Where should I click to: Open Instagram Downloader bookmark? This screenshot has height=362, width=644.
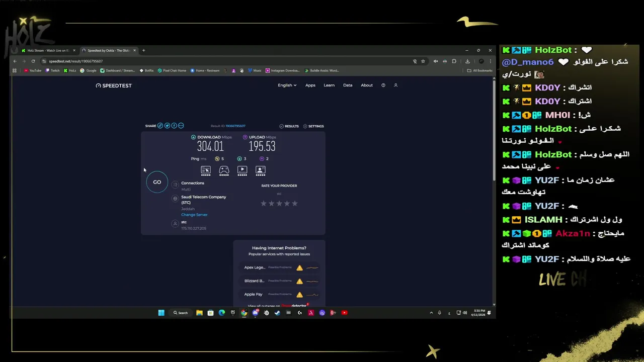(282, 70)
